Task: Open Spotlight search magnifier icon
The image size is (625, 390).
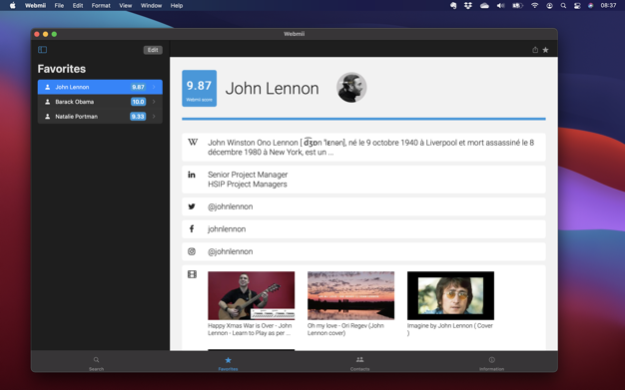Action: (x=563, y=6)
